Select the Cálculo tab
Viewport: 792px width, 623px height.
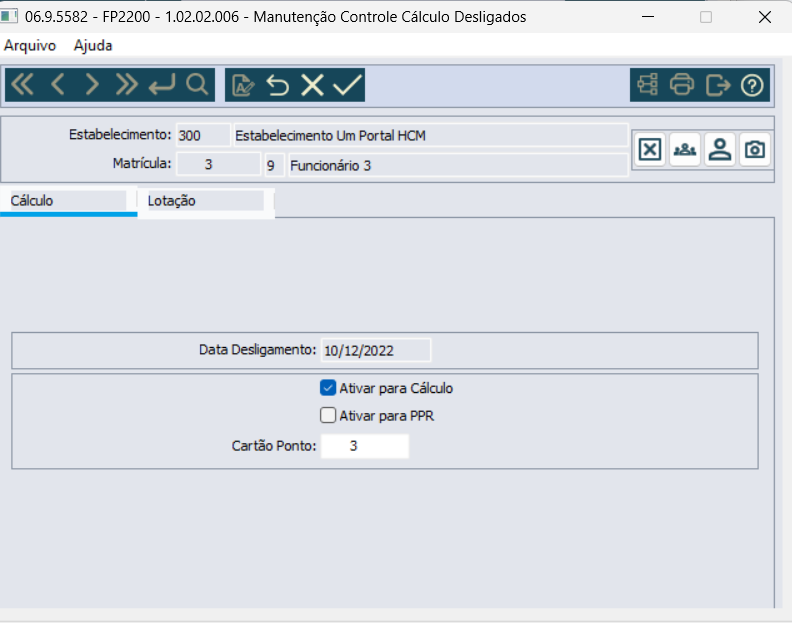click(x=68, y=201)
